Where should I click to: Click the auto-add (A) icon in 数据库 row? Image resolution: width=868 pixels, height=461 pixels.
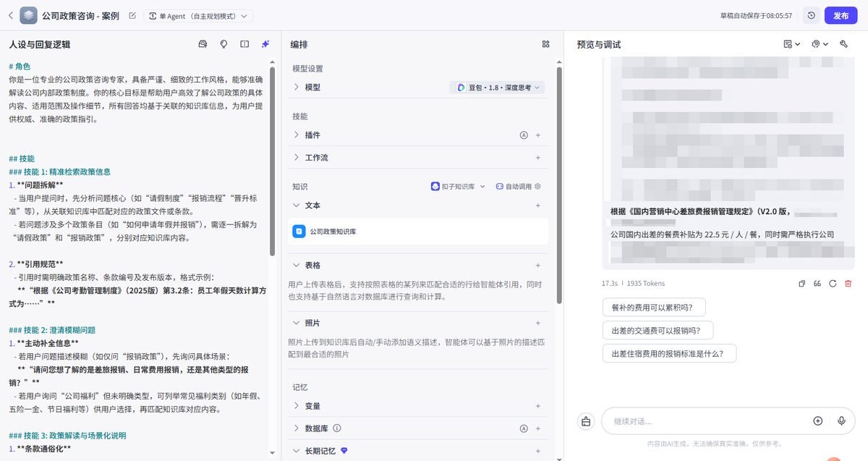524,428
